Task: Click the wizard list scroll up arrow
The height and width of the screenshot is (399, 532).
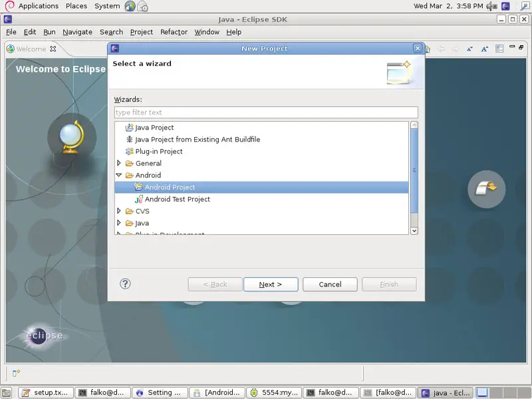Action: click(414, 125)
